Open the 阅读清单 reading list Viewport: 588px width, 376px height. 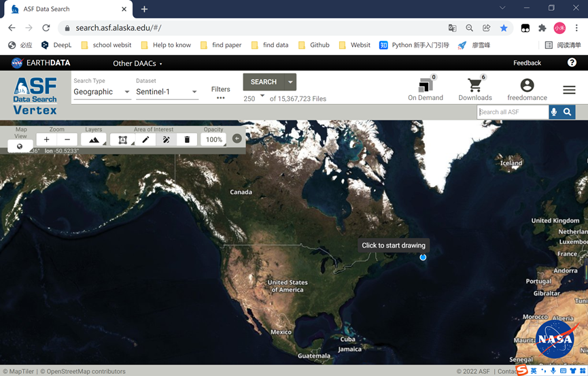[x=562, y=45]
